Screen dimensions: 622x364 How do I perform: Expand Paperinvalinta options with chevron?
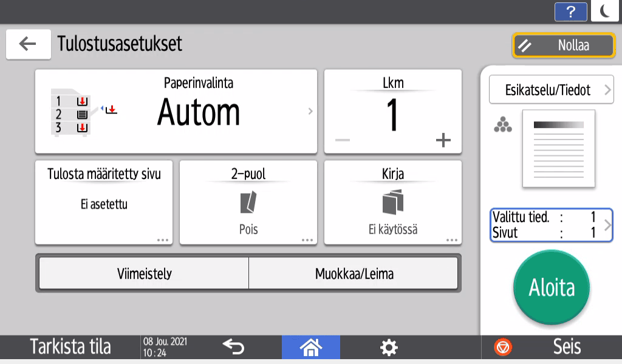pyautogui.click(x=310, y=111)
